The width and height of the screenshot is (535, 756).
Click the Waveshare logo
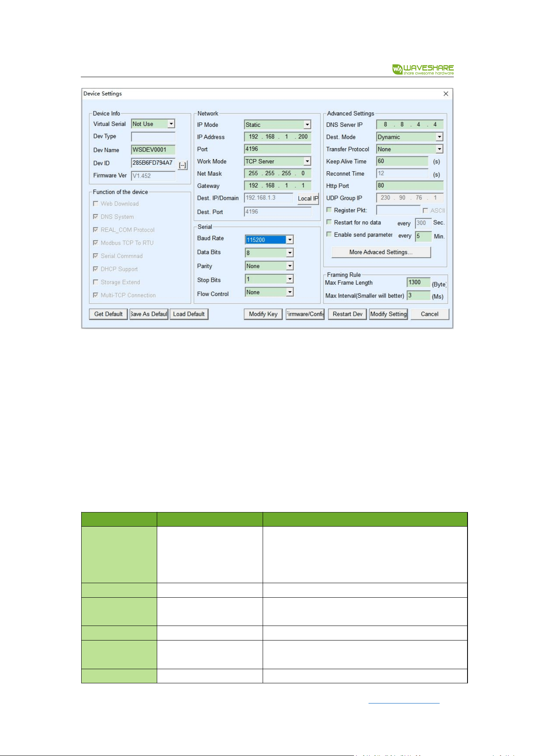coord(423,69)
